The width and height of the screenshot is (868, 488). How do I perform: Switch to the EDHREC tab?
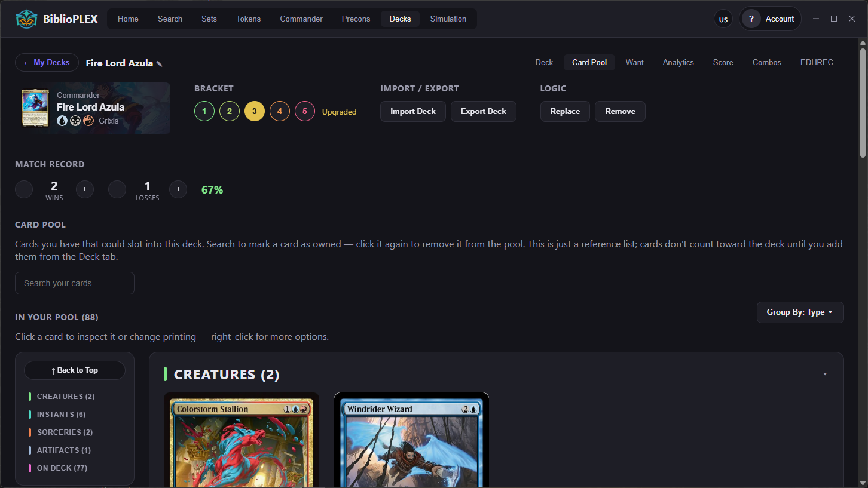coord(817,63)
